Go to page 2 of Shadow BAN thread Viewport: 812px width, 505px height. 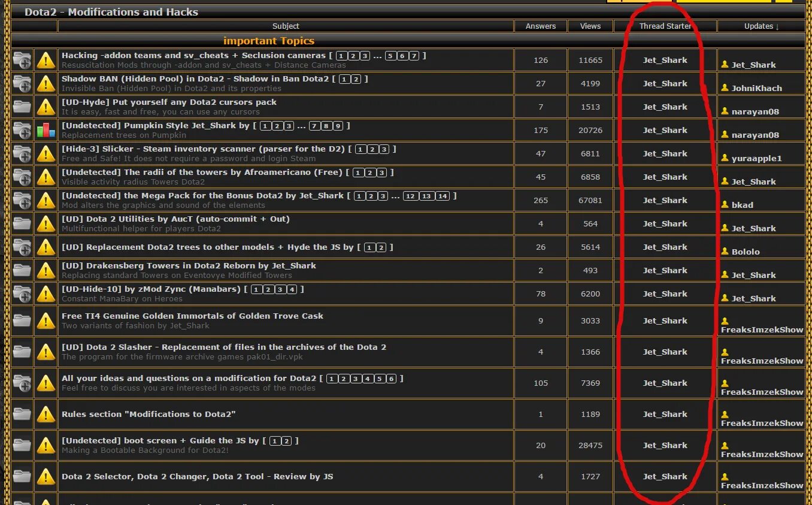click(x=356, y=79)
